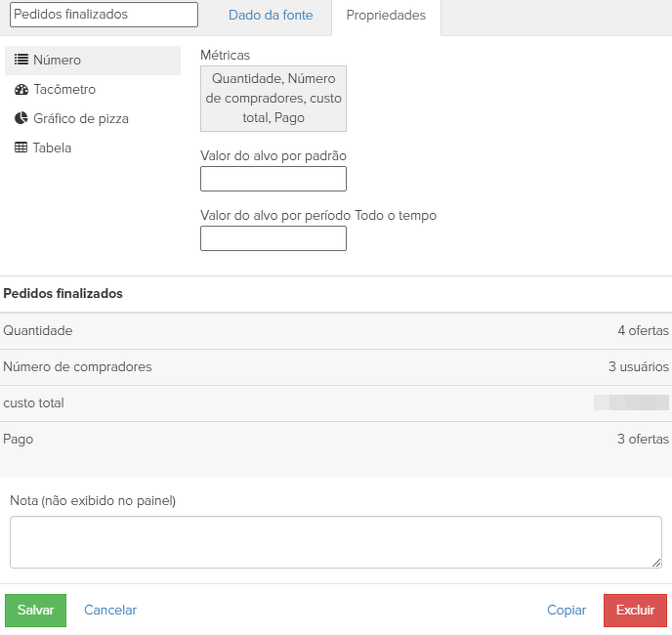Image resolution: width=672 pixels, height=635 pixels.
Task: Click Valor do alvo por período input
Action: 273,238
